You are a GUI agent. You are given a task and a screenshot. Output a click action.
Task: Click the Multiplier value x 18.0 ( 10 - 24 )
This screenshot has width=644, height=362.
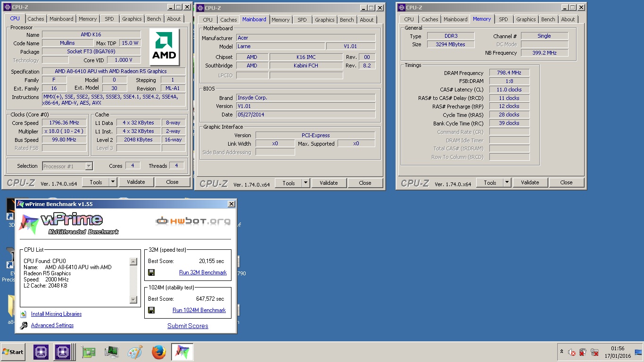(x=64, y=131)
